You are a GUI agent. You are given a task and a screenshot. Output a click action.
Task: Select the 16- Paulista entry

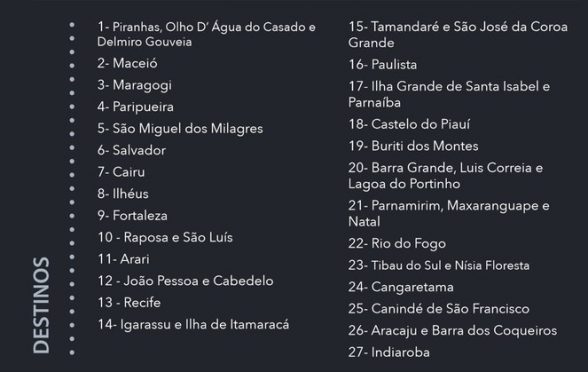pyautogui.click(x=382, y=64)
